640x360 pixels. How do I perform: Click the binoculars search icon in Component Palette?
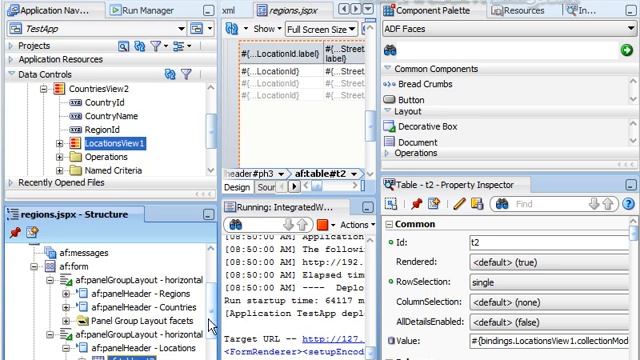click(390, 50)
